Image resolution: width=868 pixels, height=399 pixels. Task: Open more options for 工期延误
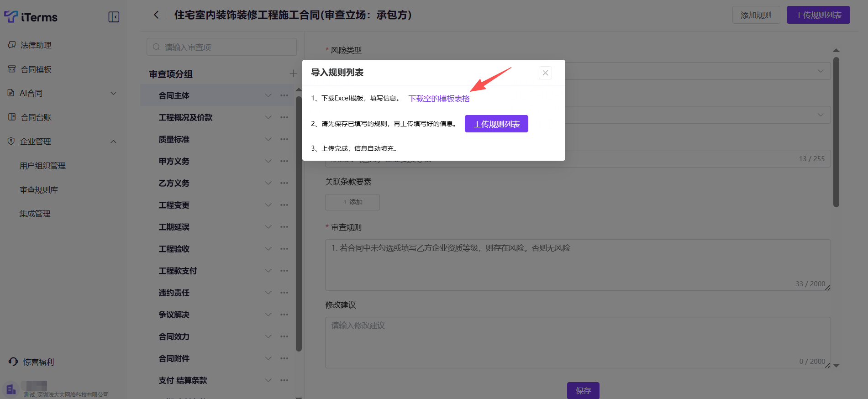(x=284, y=227)
